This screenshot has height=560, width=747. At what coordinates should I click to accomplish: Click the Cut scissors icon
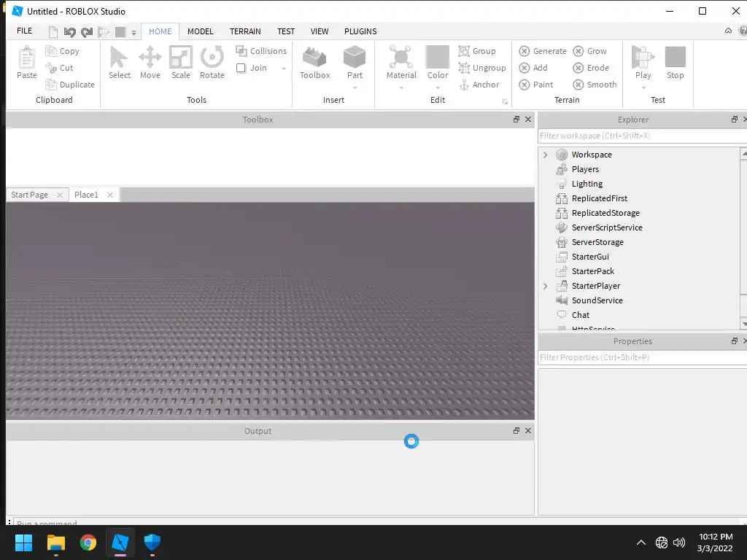coord(51,68)
